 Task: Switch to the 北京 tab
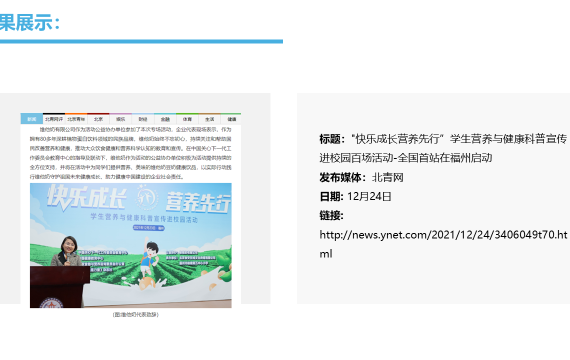[99, 119]
